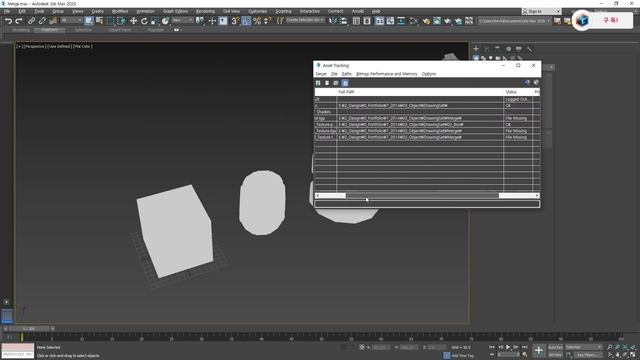The image size is (640, 360).
Task: Click Asset Tracking horizontal scrollbar thumb
Action: click(x=422, y=196)
